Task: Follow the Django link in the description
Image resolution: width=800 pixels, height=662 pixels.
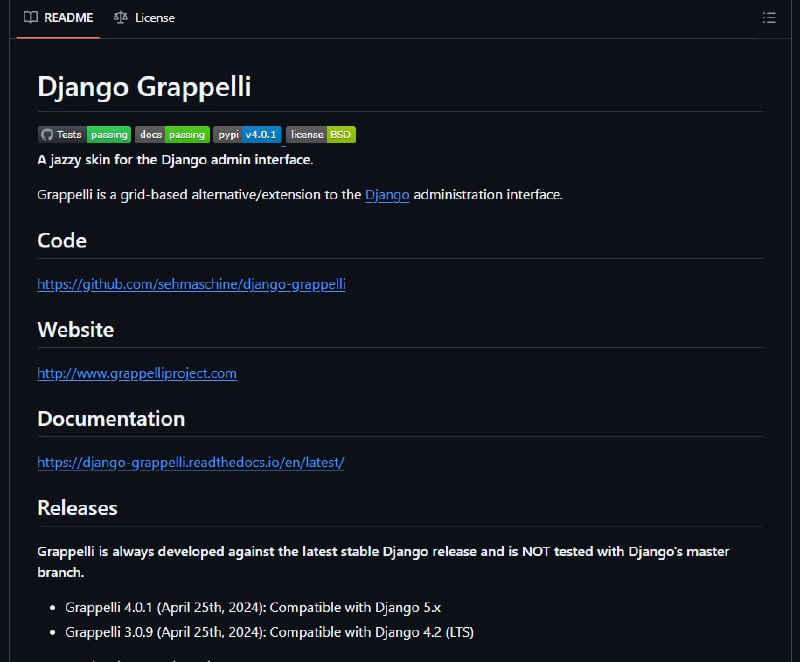Action: [x=387, y=195]
